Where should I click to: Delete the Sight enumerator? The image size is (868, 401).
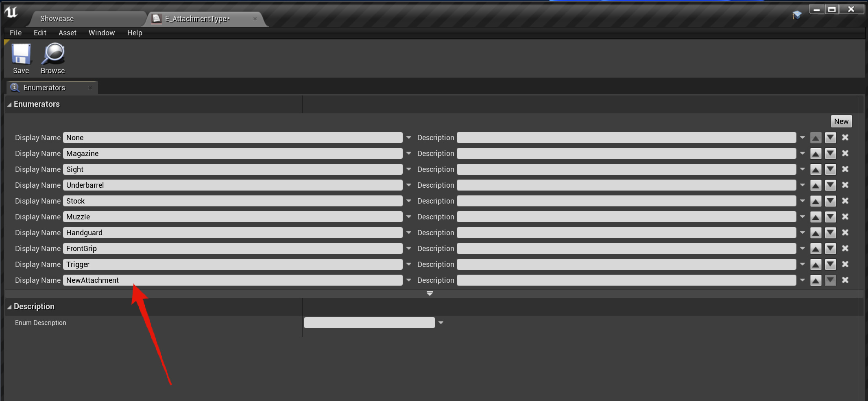845,169
